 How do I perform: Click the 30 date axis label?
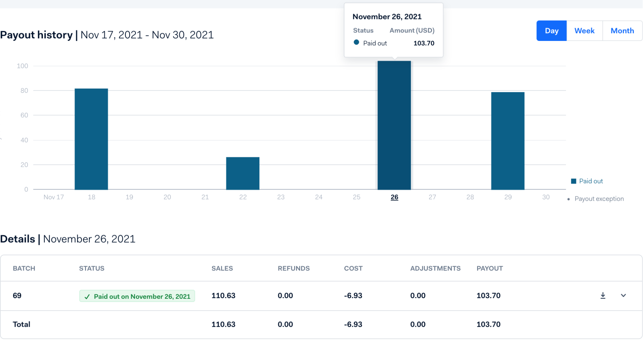[546, 197]
